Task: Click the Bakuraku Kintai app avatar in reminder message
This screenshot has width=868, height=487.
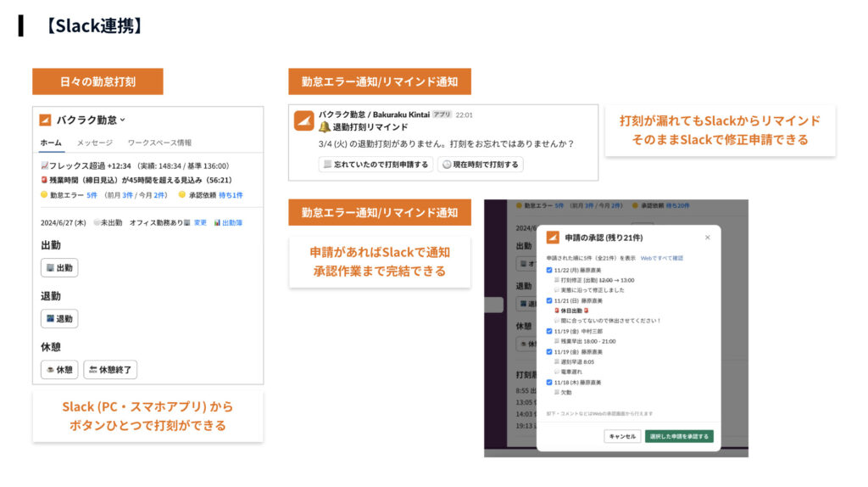Action: (304, 120)
